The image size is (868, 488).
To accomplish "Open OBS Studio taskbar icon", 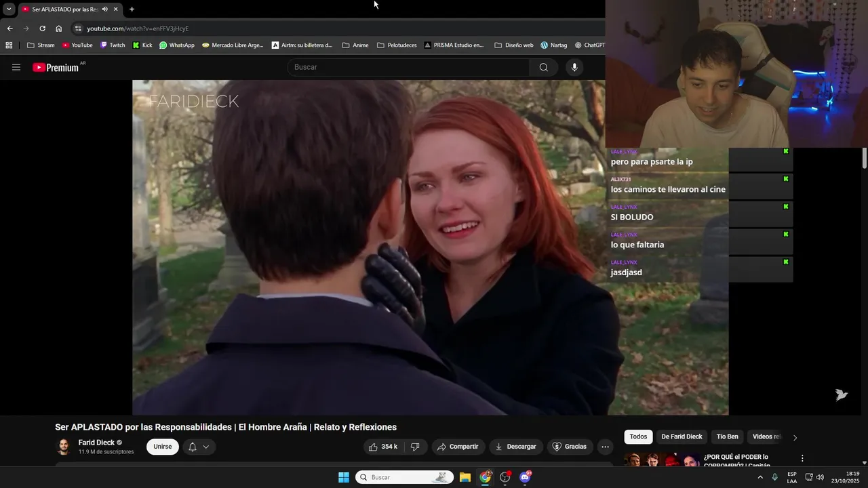I will tap(505, 477).
